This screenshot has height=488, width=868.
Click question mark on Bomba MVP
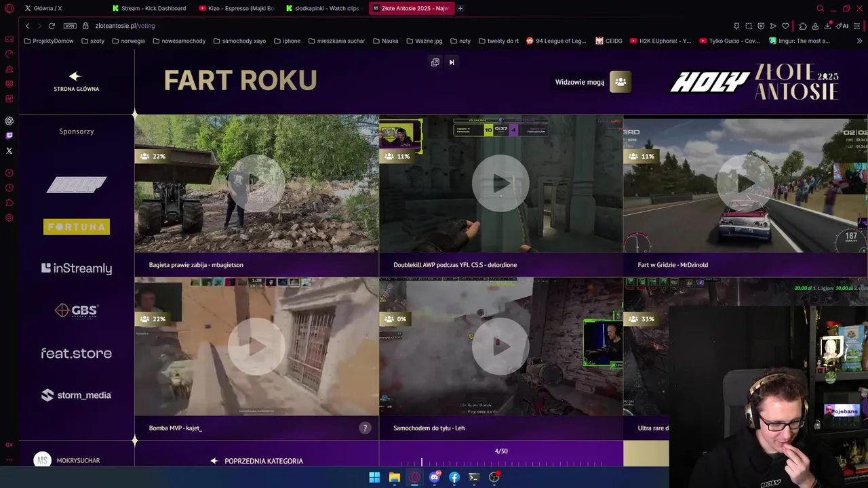(x=365, y=428)
